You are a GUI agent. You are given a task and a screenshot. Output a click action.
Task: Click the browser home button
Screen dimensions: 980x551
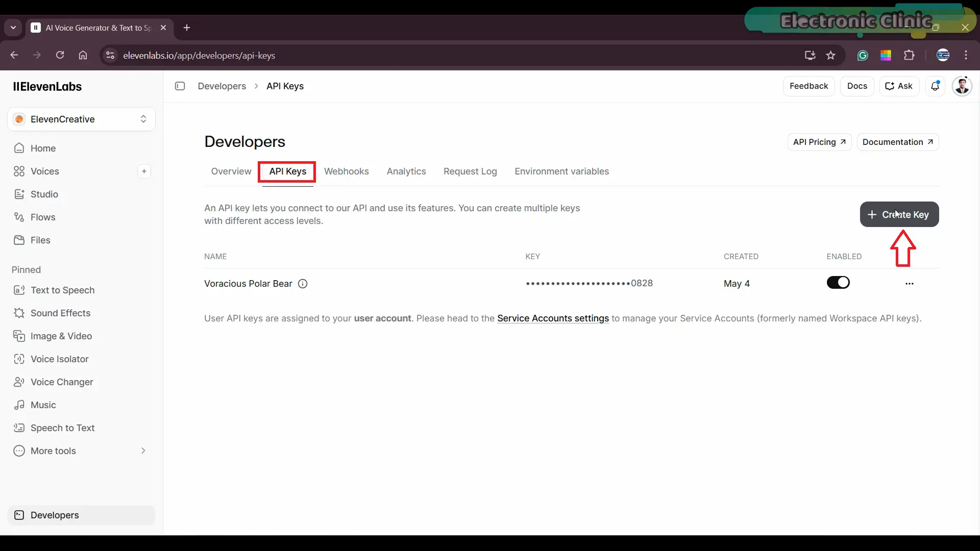coord(83,55)
